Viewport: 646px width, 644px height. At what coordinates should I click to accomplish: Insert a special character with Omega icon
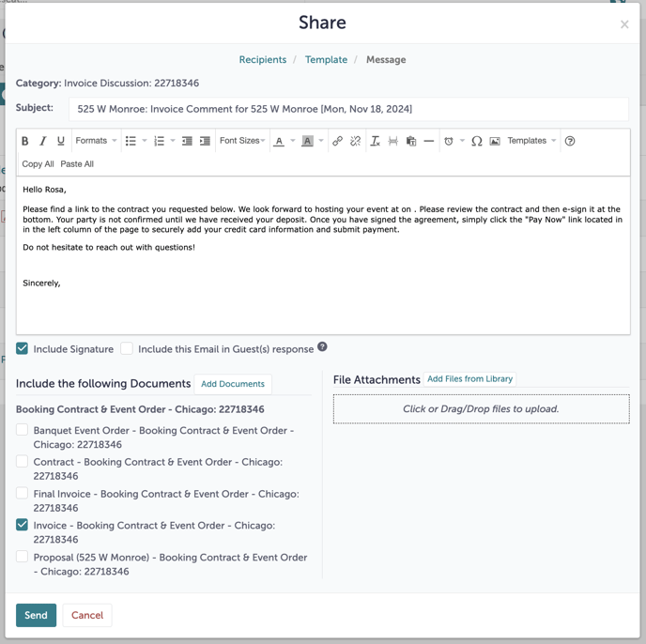pos(477,141)
